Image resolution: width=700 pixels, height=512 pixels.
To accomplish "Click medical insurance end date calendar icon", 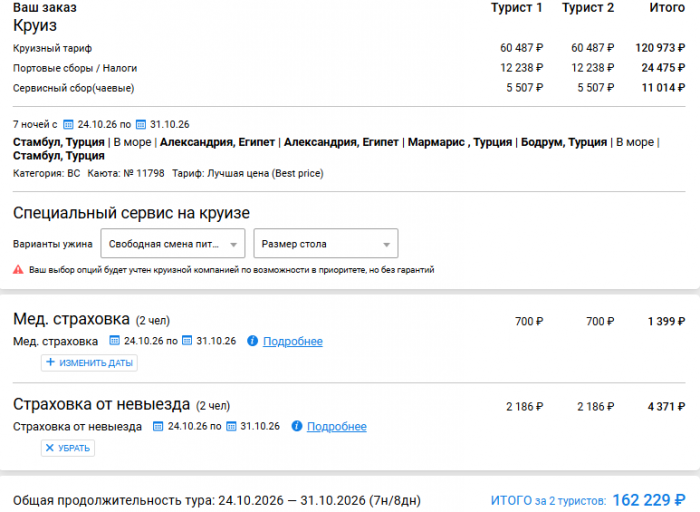I will tap(187, 341).
